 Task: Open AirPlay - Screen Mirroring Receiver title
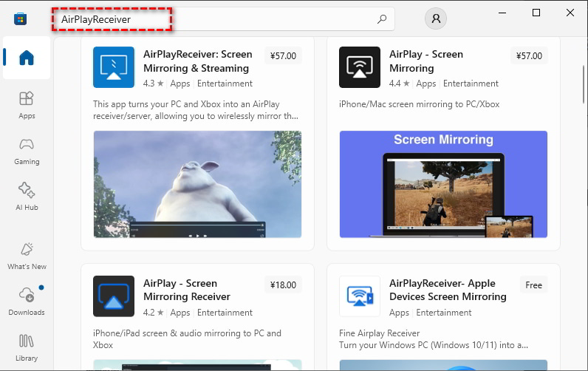187,290
